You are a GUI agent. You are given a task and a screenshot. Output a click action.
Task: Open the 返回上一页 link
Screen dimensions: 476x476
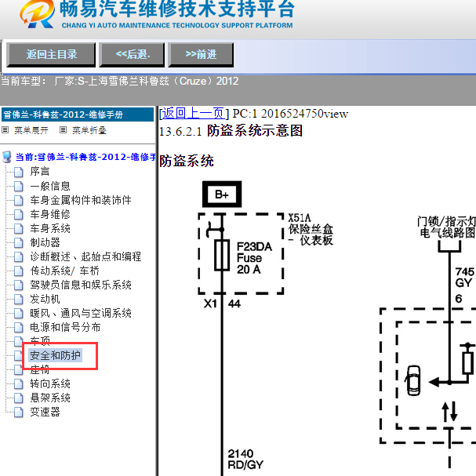coord(193,114)
